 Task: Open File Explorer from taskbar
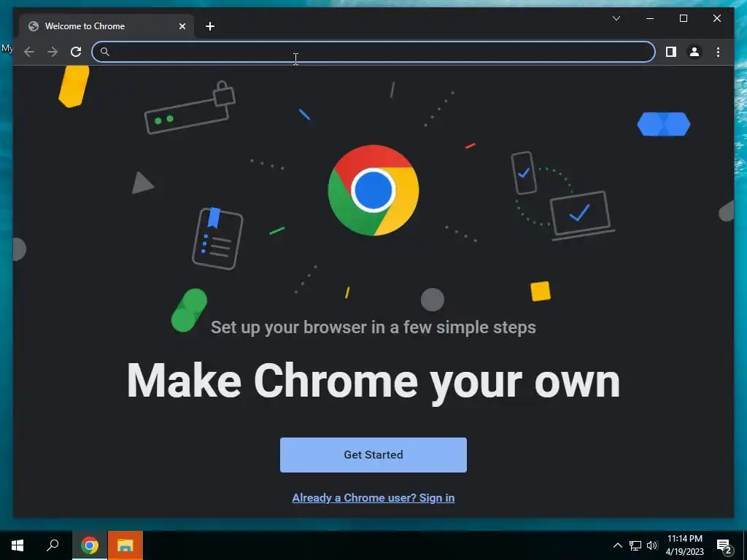coord(125,545)
